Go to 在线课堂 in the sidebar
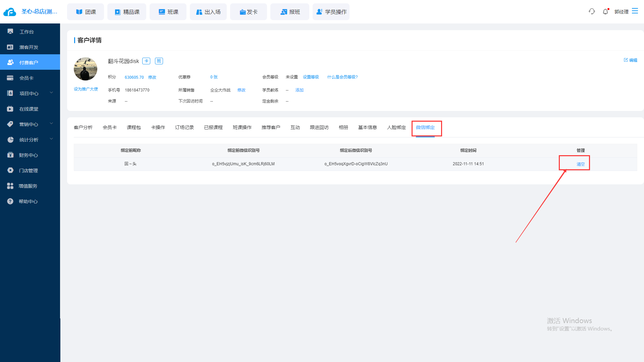Image resolution: width=644 pixels, height=362 pixels. point(30,109)
